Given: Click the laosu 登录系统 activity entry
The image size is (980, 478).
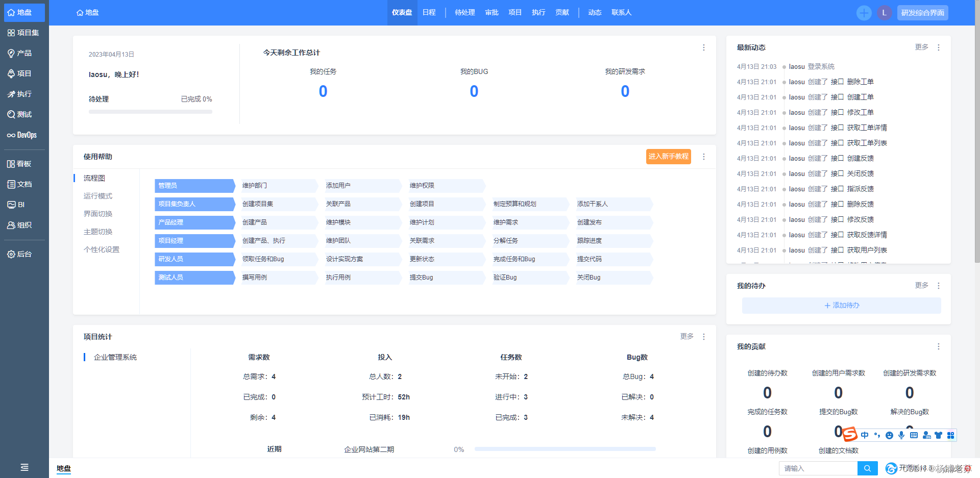Looking at the screenshot, I should [x=812, y=67].
